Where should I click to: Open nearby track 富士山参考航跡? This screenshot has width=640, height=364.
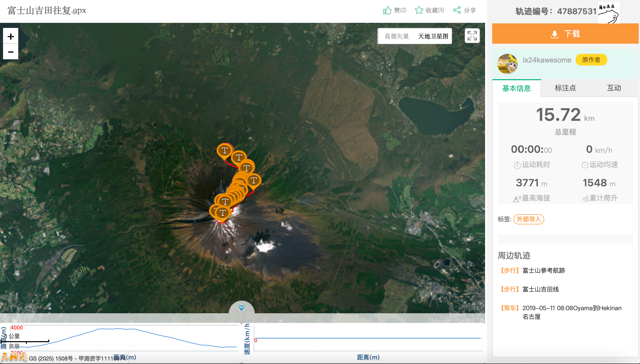[x=543, y=271]
